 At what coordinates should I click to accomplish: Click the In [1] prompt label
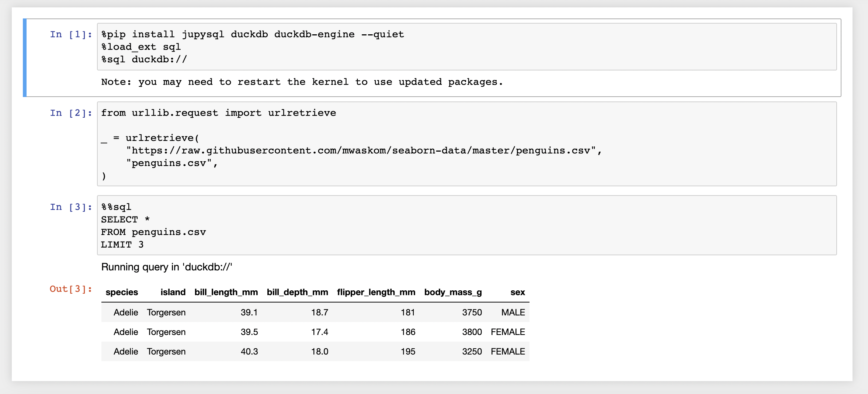[x=71, y=35]
